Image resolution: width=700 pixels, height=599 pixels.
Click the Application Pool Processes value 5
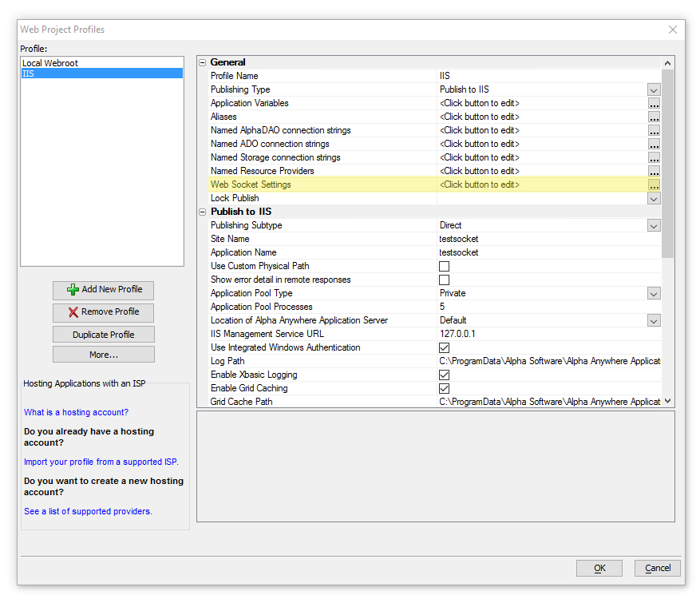[x=548, y=307]
